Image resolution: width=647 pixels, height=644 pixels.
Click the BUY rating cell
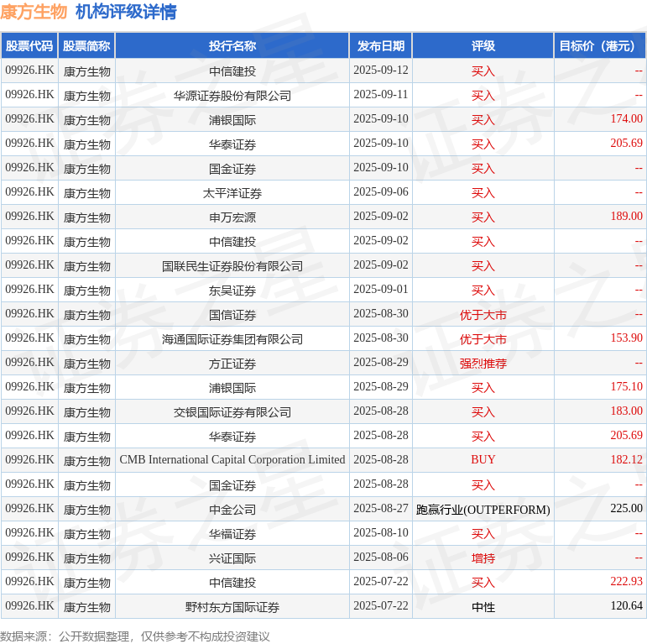(x=483, y=460)
